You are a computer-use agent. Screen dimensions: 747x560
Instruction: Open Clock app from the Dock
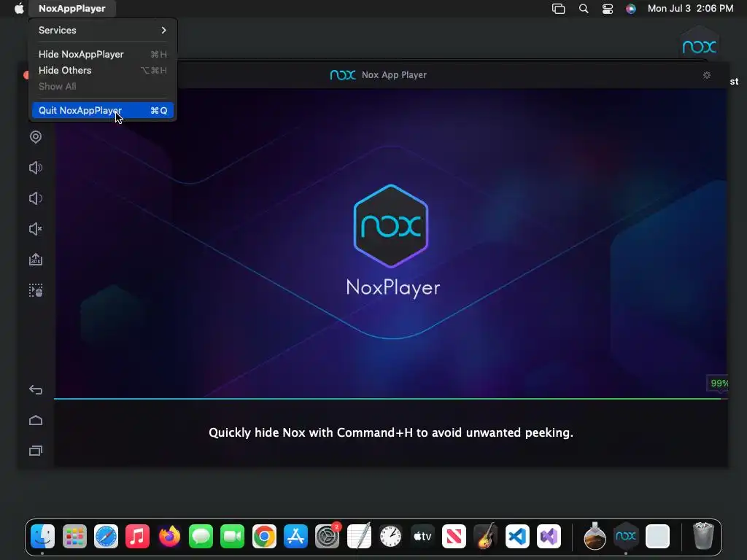[391, 536]
